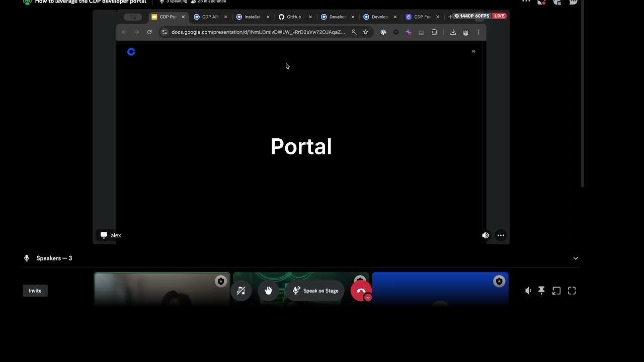Raise your hand in the stage

268,290
